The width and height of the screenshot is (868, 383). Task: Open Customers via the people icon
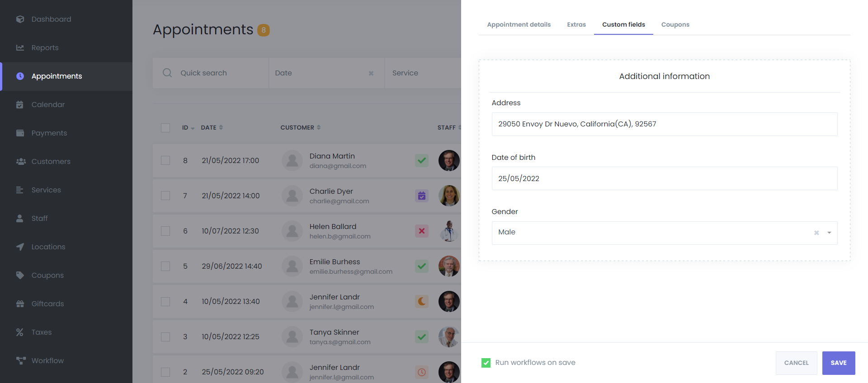click(21, 161)
